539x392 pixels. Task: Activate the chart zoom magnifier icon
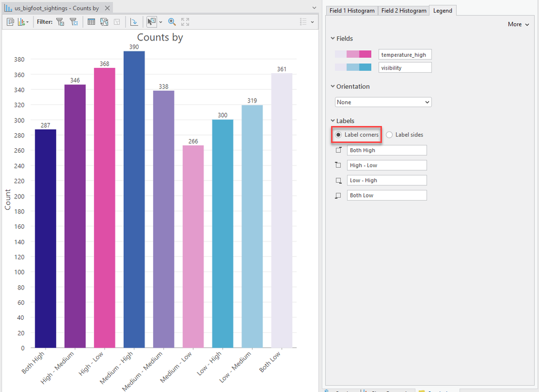tap(172, 22)
